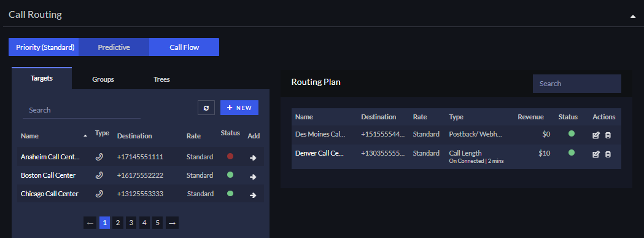Go to next page of targets
Viewport: 644px width, 238px height.
pyautogui.click(x=172, y=223)
